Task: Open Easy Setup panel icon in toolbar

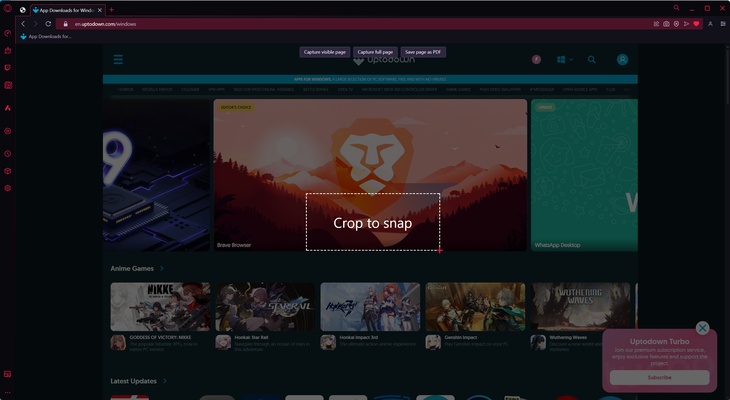Action: point(723,24)
